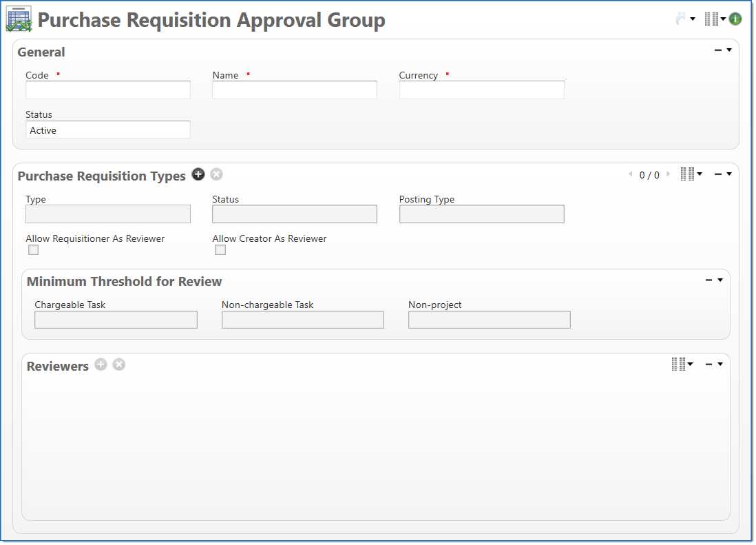Go to previous Purchase Requisition Type record

[631, 174]
